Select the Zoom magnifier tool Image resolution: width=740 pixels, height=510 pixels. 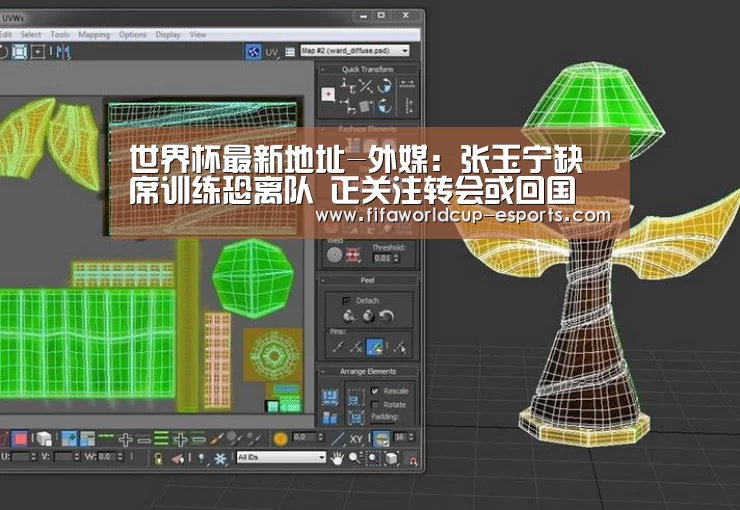355,458
